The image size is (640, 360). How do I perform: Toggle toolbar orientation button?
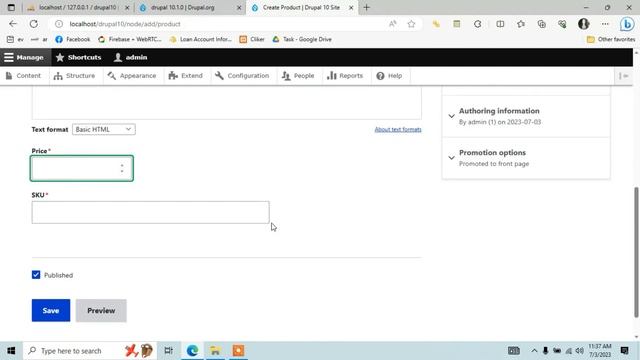[x=623, y=76]
